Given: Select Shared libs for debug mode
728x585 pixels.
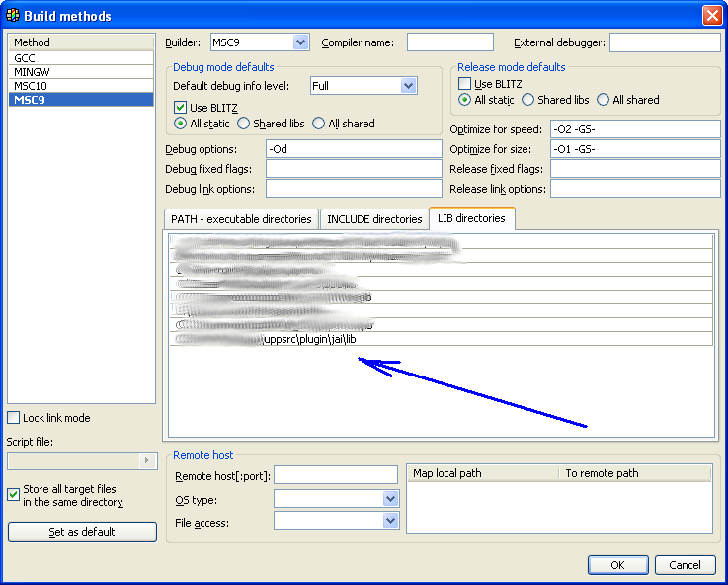Looking at the screenshot, I should pos(244,124).
